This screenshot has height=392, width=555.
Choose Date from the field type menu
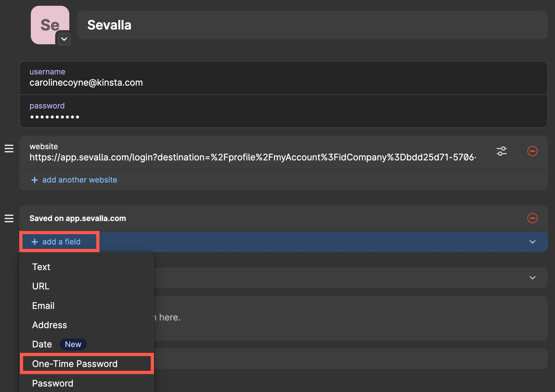87,344
